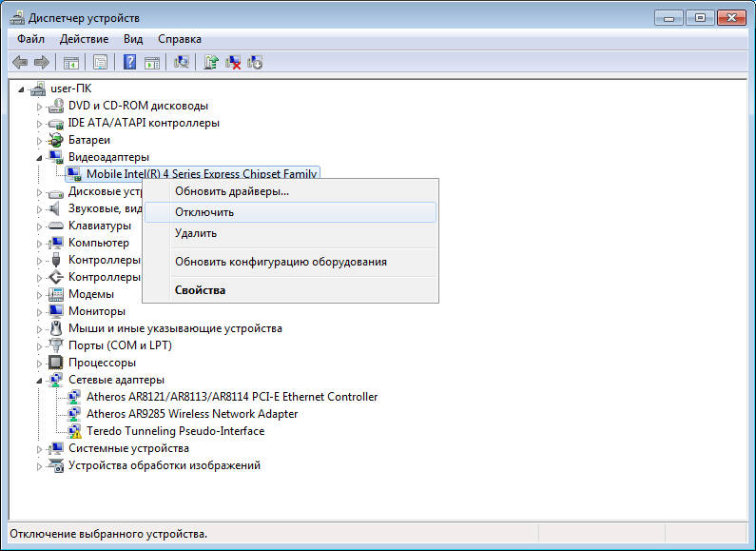Click status bar text Отключение выбранного устройства

(108, 534)
